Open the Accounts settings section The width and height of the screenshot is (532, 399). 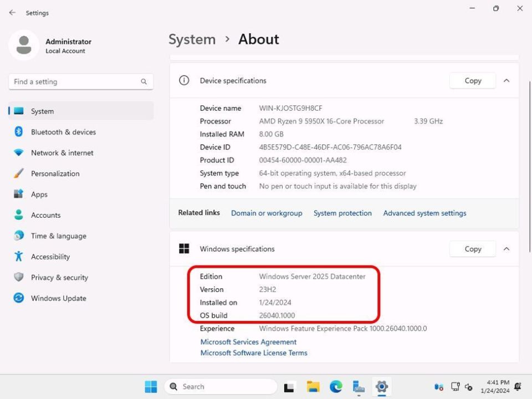(45, 215)
